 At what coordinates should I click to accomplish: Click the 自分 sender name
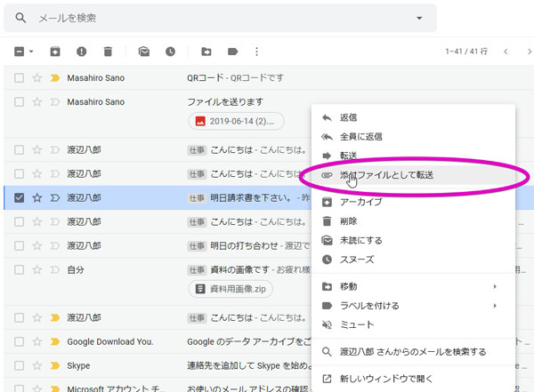click(x=76, y=270)
